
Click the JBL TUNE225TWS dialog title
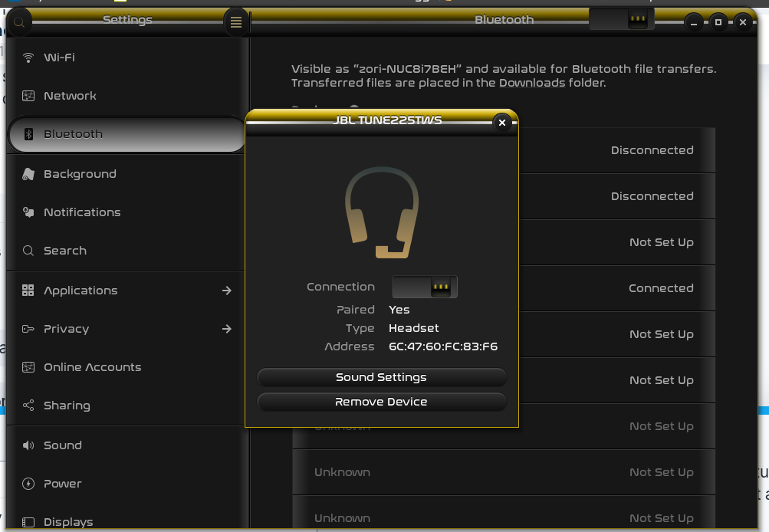point(387,120)
